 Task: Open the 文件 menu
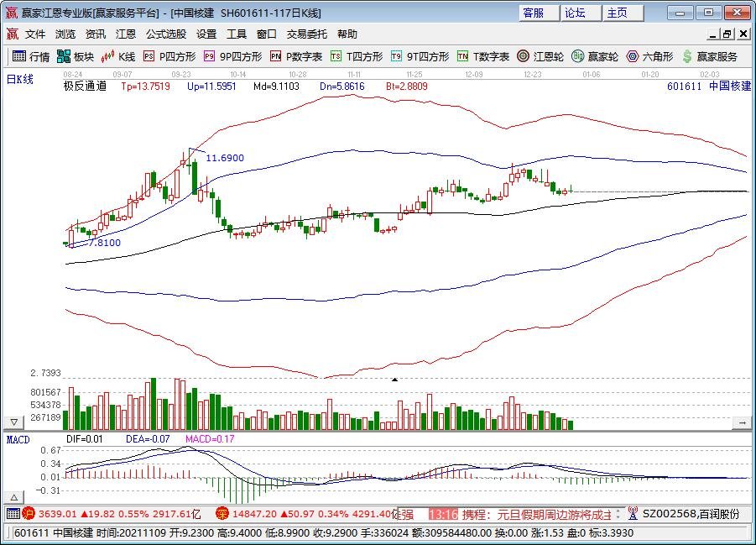[x=35, y=34]
